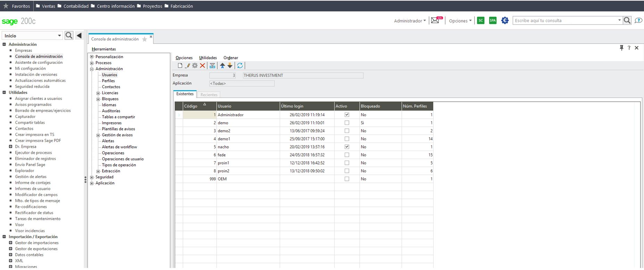The image size is (644, 270).
Task: Toggle the Activo checkbox for proin1
Action: [x=347, y=162]
